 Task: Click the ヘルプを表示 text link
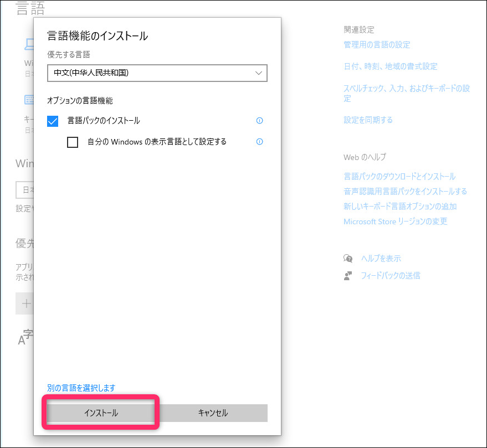[x=381, y=259]
